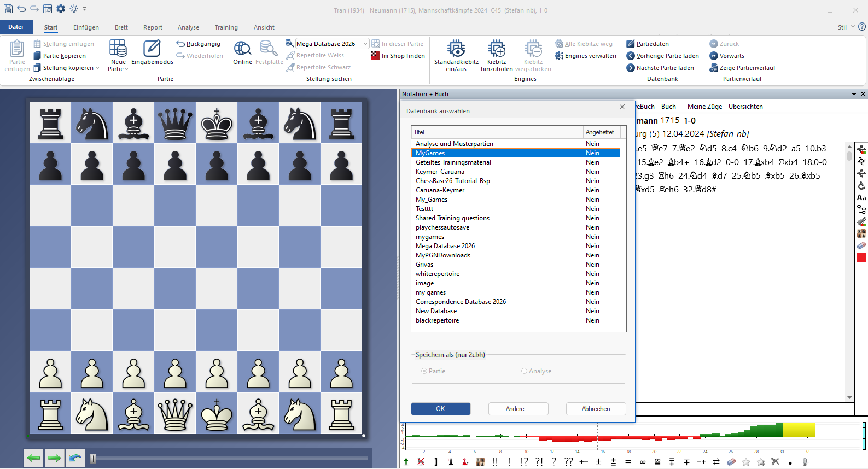Click the take back move arrow icon
Image resolution: width=868 pixels, height=469 pixels.
[75, 458]
